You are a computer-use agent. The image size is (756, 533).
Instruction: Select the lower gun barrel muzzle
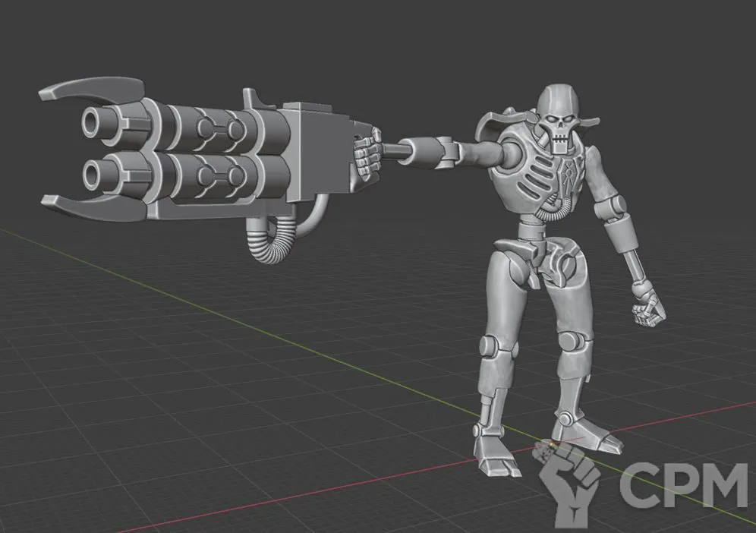[x=95, y=171]
